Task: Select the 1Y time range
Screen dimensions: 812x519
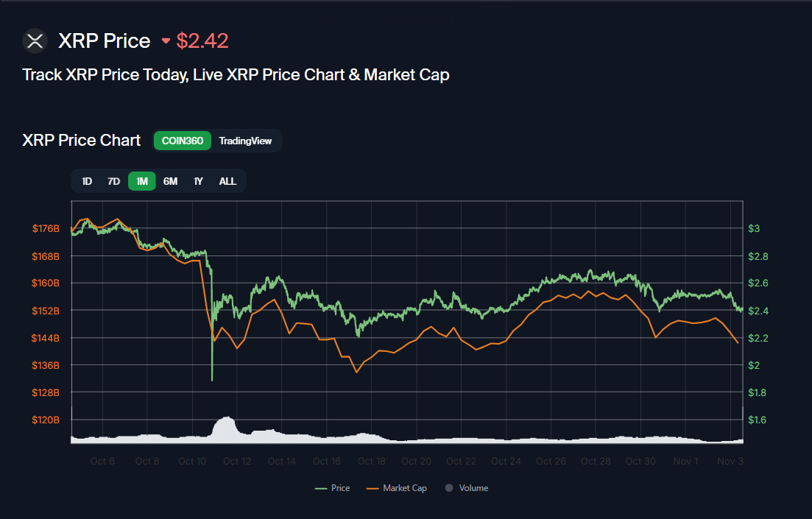Action: pos(198,181)
